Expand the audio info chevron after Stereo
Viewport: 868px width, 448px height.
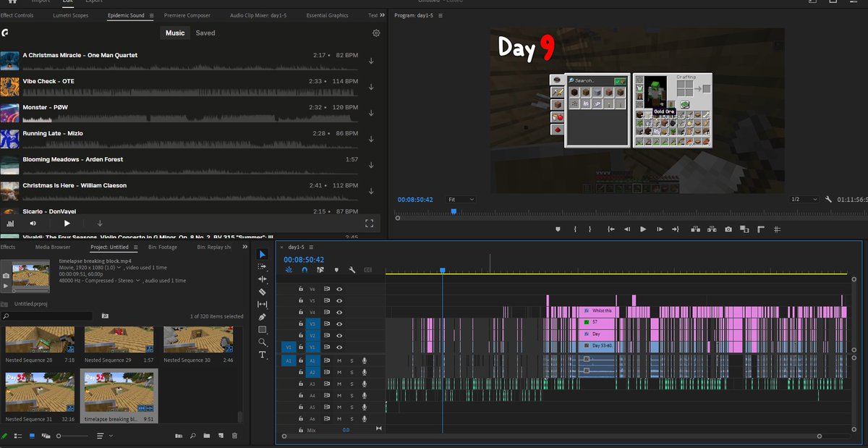point(138,280)
